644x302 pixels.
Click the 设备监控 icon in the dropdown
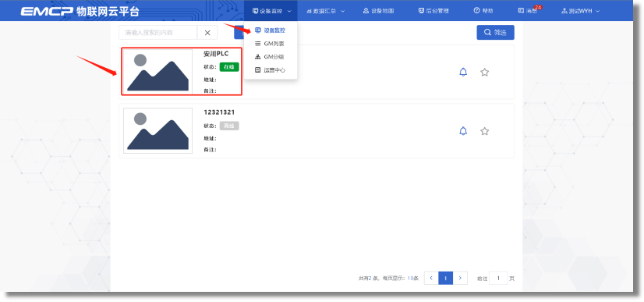[257, 30]
